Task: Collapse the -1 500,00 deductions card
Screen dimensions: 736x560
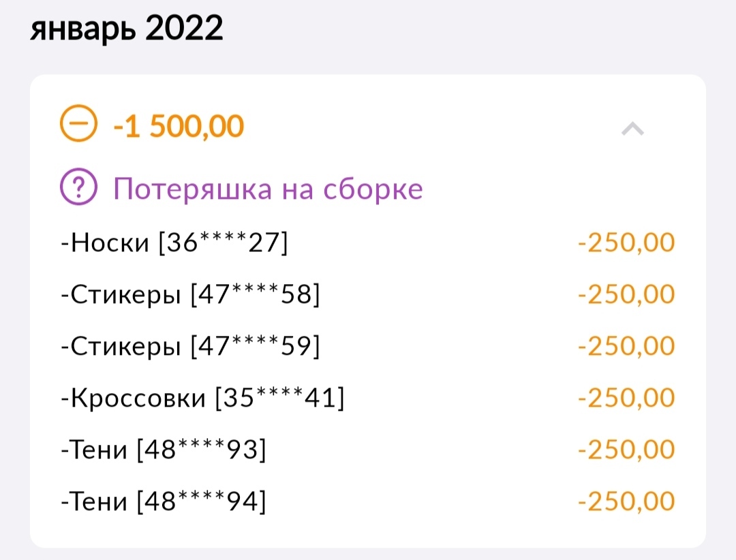Action: [632, 129]
